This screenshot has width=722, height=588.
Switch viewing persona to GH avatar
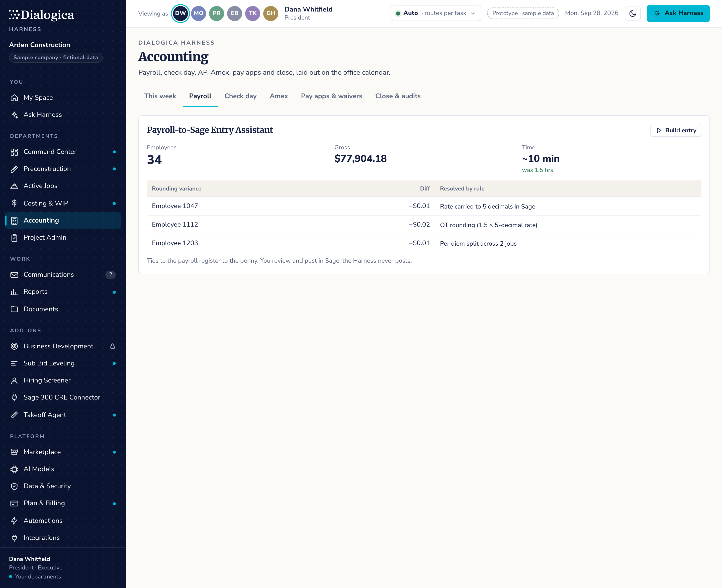click(x=271, y=14)
